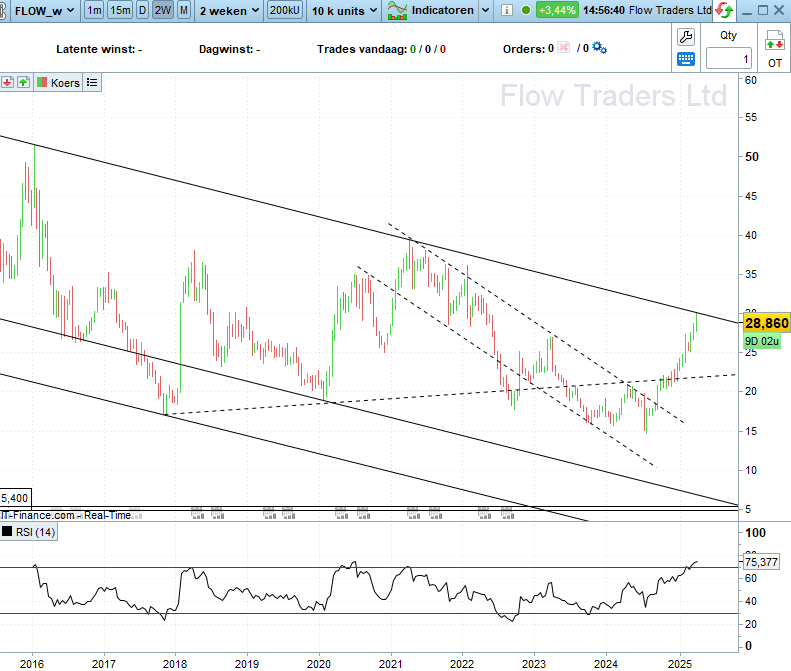The image size is (791, 671).
Task: Select the 1m timeframe button
Action: pyautogui.click(x=94, y=10)
